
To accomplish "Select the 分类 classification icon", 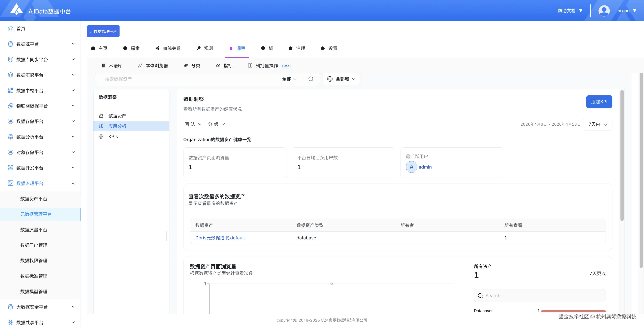I will (186, 66).
